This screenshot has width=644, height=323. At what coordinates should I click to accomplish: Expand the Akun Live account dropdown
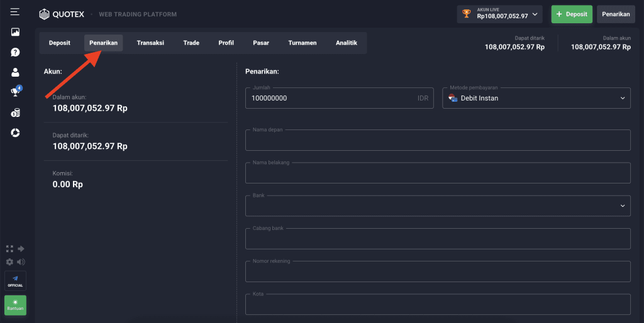click(x=499, y=14)
